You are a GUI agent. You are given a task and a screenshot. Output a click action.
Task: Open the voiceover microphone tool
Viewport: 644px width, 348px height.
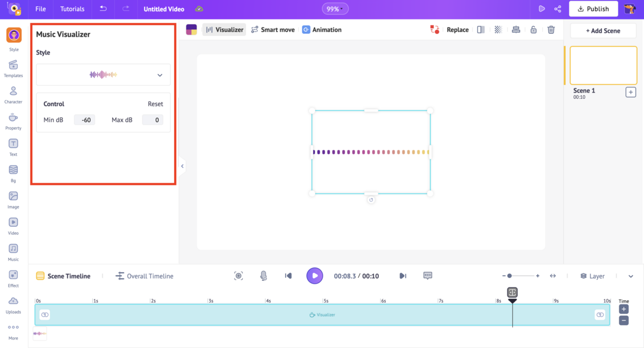tap(263, 276)
